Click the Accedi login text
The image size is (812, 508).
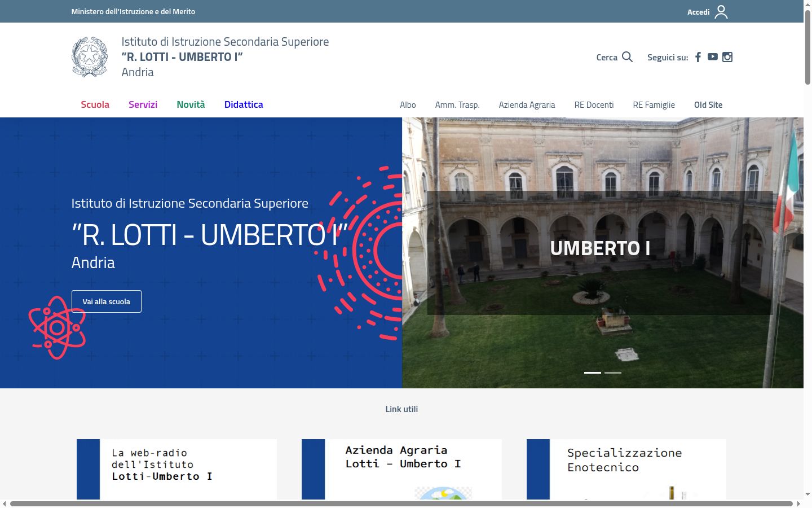click(x=698, y=12)
